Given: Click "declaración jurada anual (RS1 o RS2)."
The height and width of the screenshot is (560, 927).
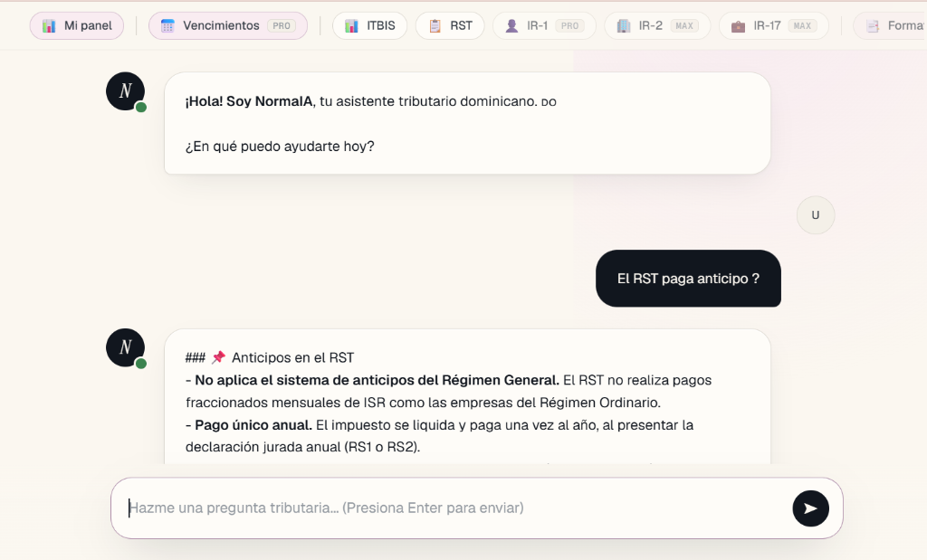Looking at the screenshot, I should [x=302, y=447].
